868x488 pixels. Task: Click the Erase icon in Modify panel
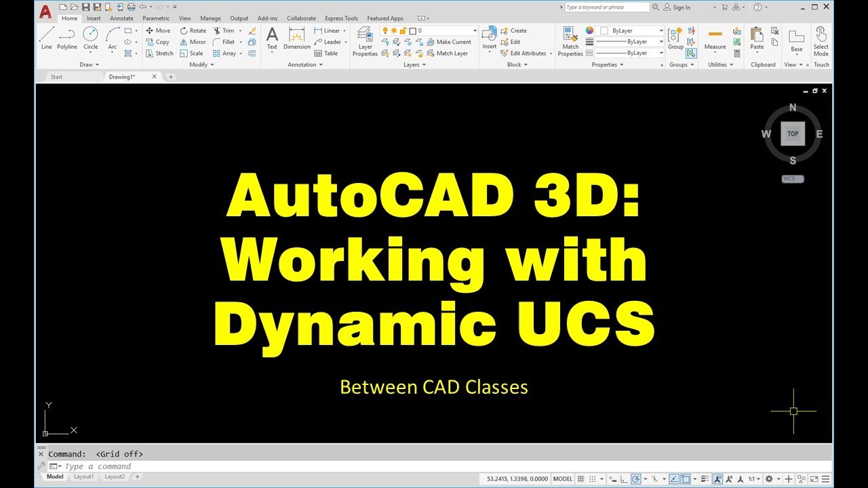tap(252, 30)
